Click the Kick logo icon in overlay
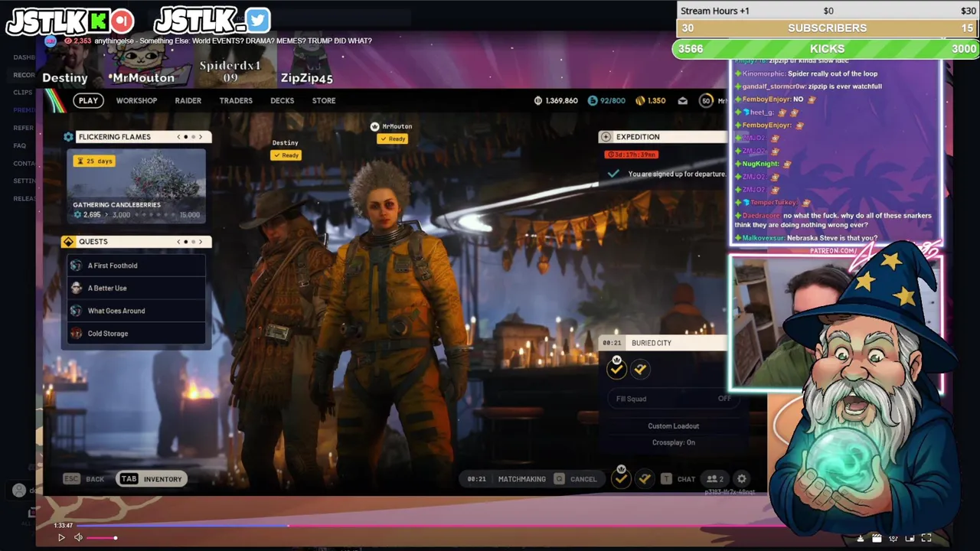The width and height of the screenshot is (980, 551). click(100, 21)
